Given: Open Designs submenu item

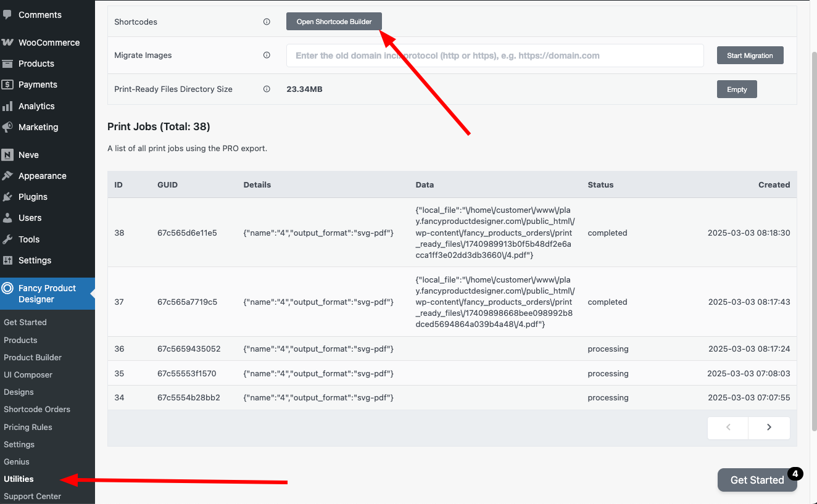Looking at the screenshot, I should coord(19,392).
